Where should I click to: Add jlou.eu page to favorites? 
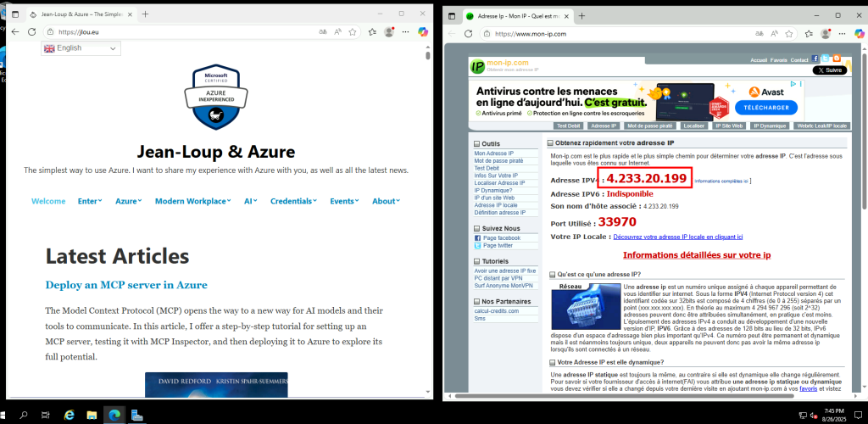click(x=352, y=32)
